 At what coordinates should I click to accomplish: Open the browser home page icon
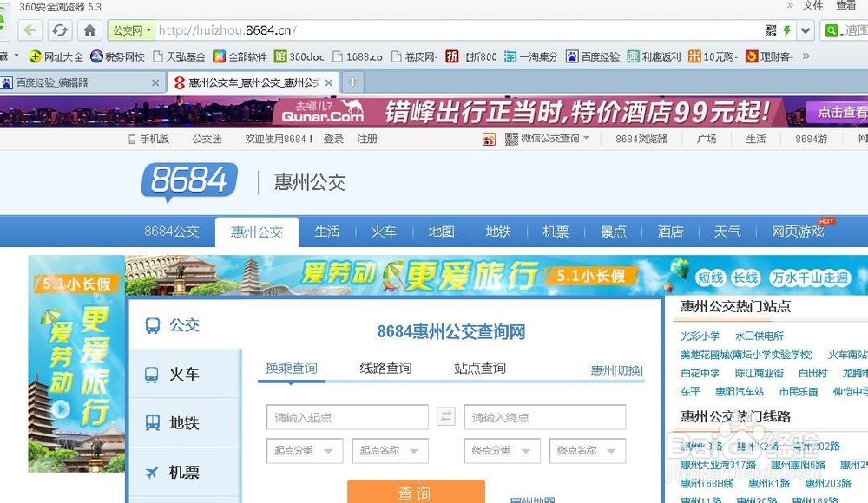[89, 29]
